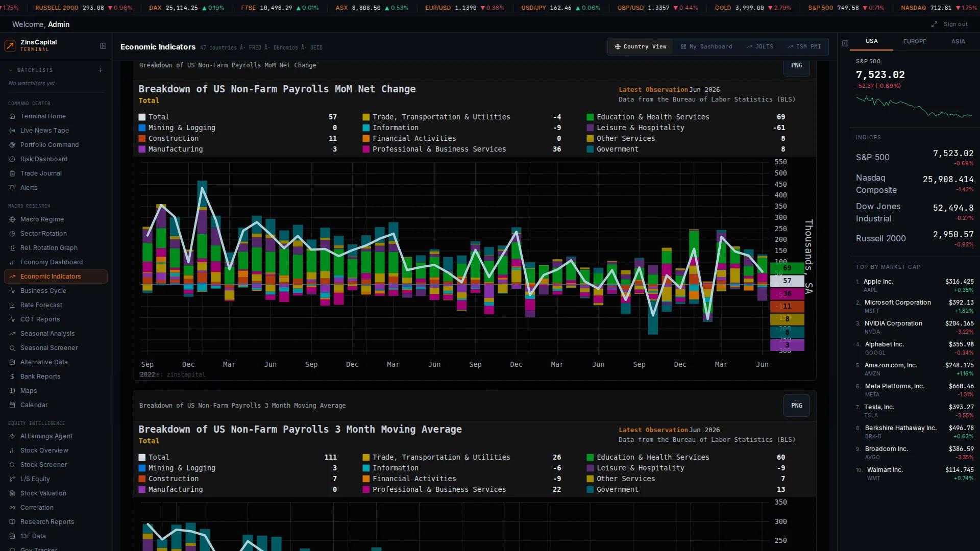
Task: Collapse the Watchlists section chevron
Action: tap(11, 70)
